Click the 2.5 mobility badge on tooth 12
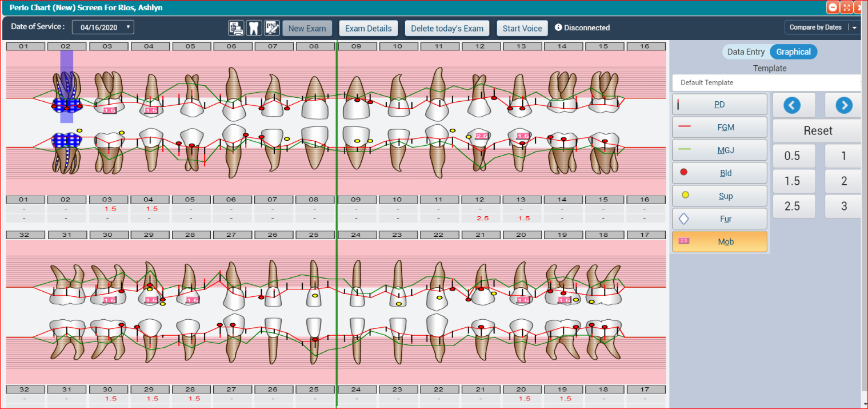 [481, 136]
